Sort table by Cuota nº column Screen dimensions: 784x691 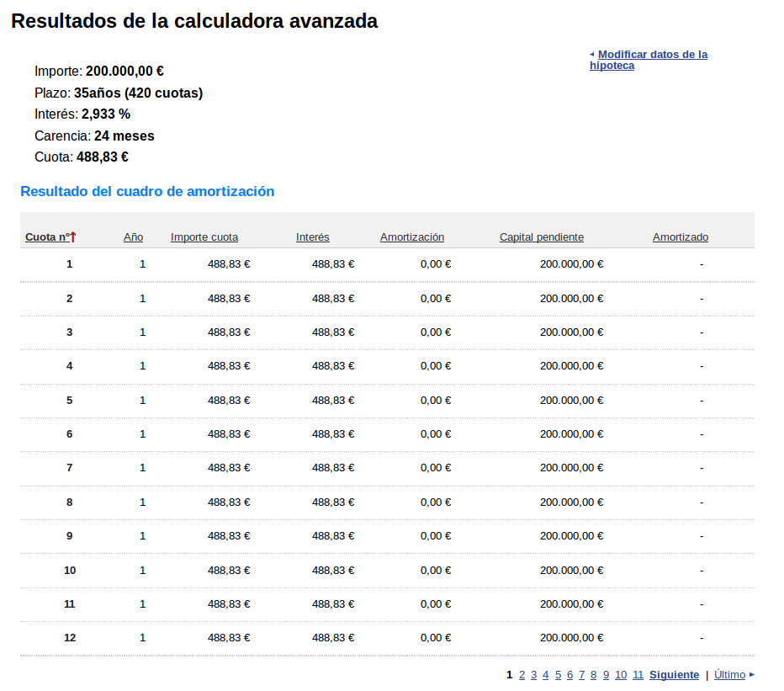47,237
